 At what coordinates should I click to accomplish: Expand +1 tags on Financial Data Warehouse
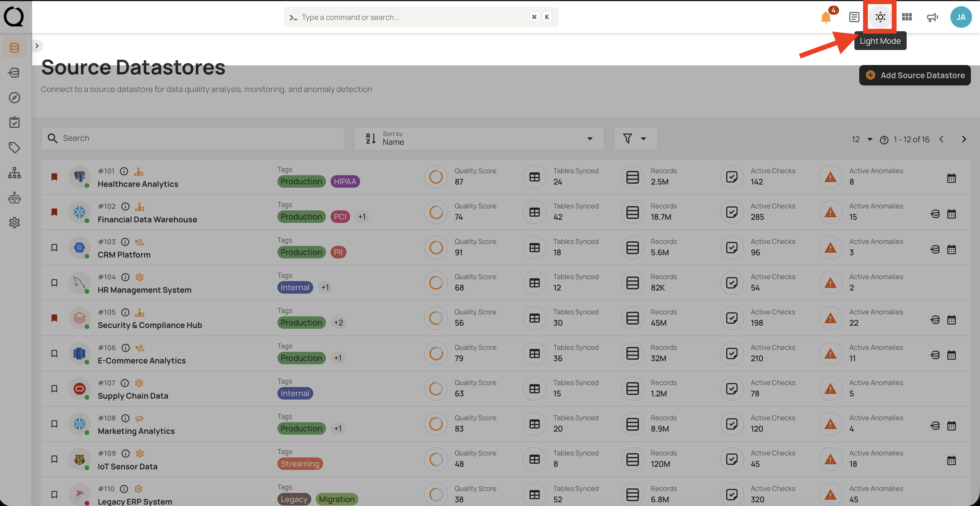click(362, 217)
